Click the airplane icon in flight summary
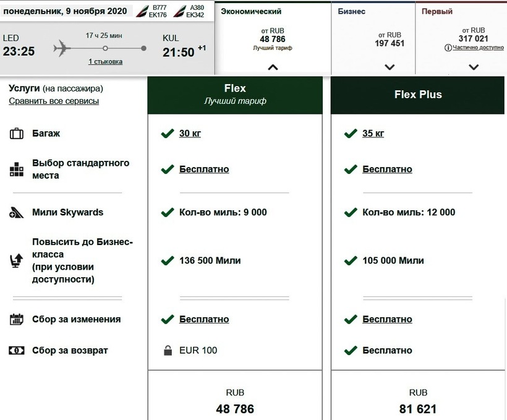507x420 pixels. point(62,48)
